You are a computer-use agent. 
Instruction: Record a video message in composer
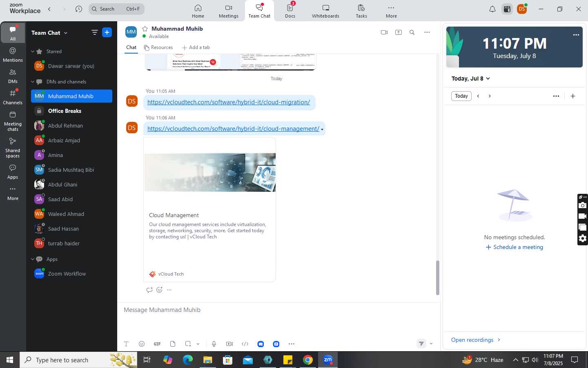(x=229, y=344)
